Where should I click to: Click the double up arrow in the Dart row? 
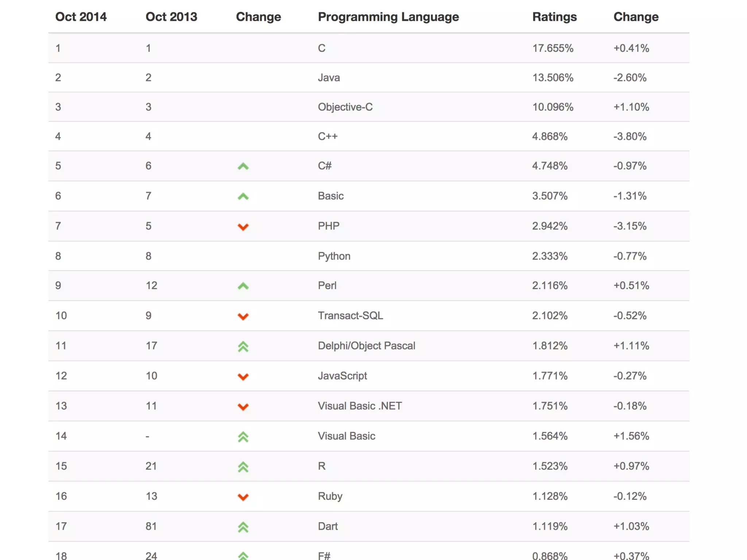[243, 527]
